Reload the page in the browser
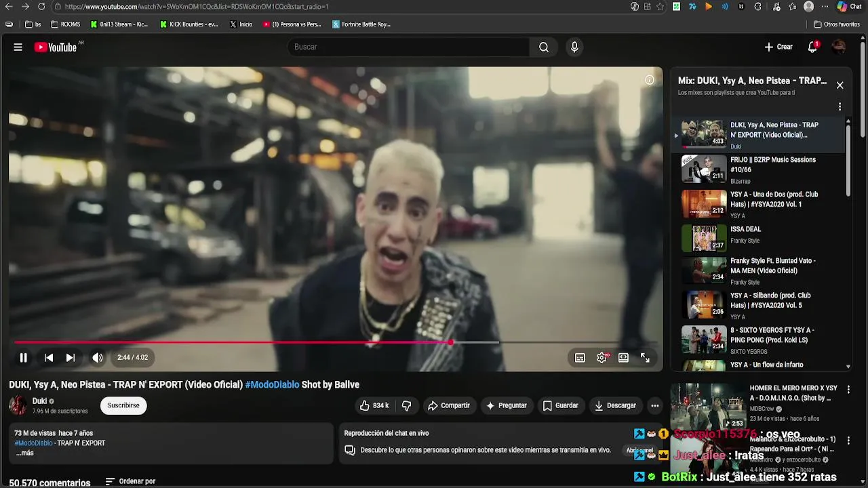This screenshot has width=868, height=488. click(x=41, y=7)
